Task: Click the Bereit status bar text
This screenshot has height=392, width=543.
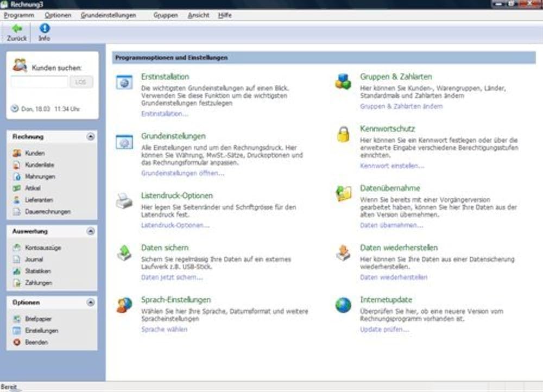Action: 9,387
